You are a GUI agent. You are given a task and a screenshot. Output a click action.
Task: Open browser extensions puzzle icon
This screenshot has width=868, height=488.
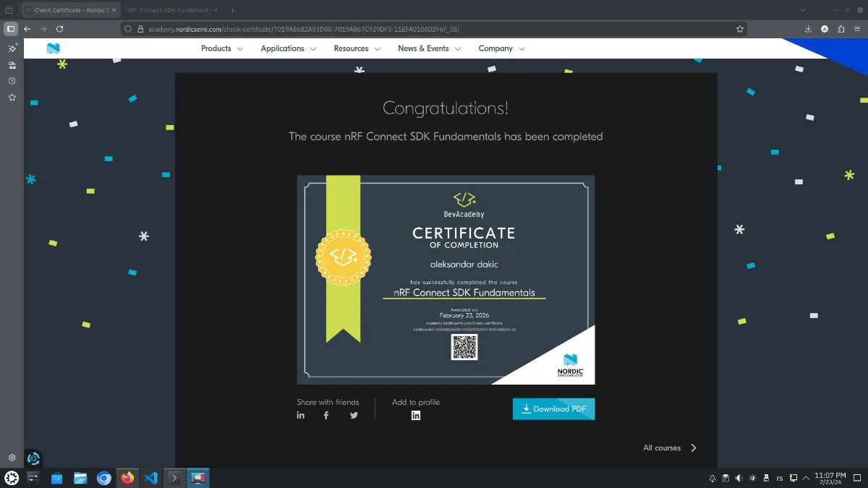coord(841,29)
